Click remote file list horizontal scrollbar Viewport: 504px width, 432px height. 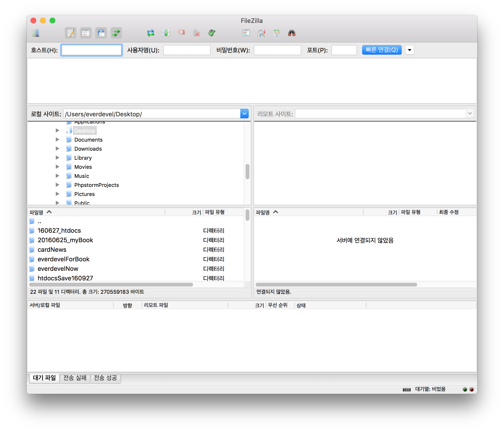(x=337, y=285)
